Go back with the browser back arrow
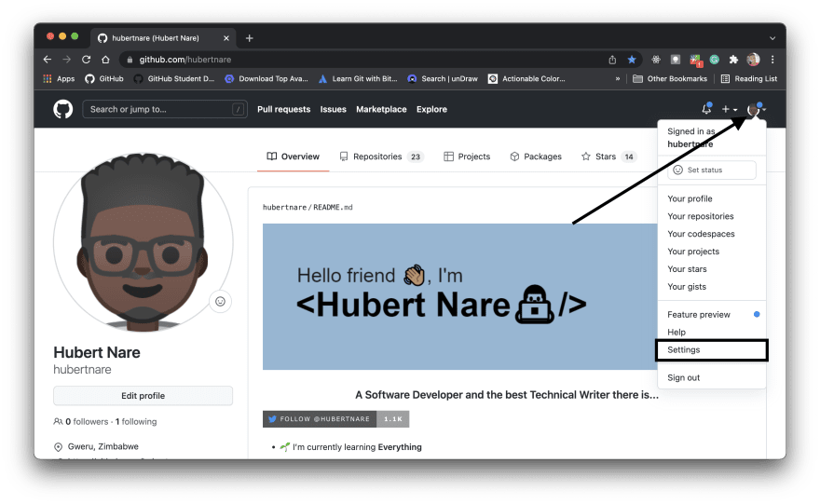820x504 pixels. (x=48, y=60)
